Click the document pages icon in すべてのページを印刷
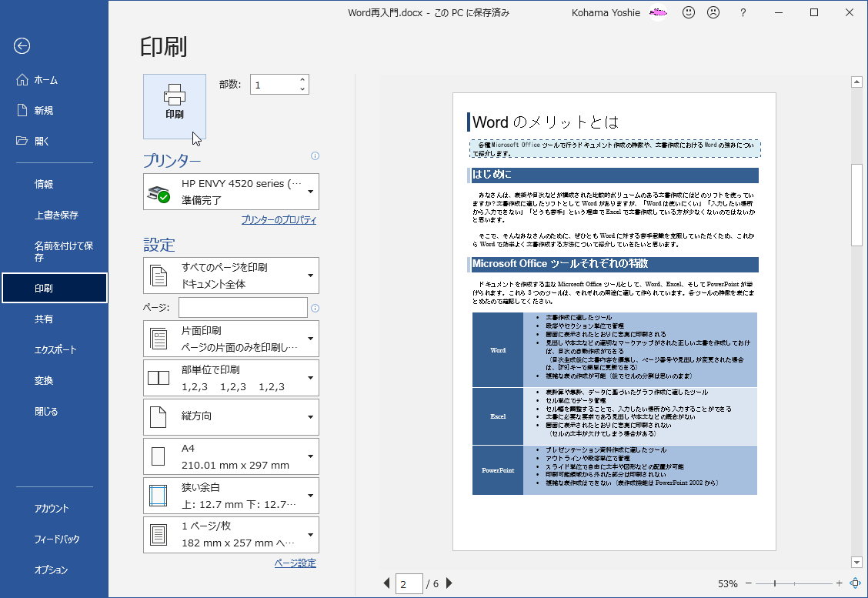 [x=159, y=276]
